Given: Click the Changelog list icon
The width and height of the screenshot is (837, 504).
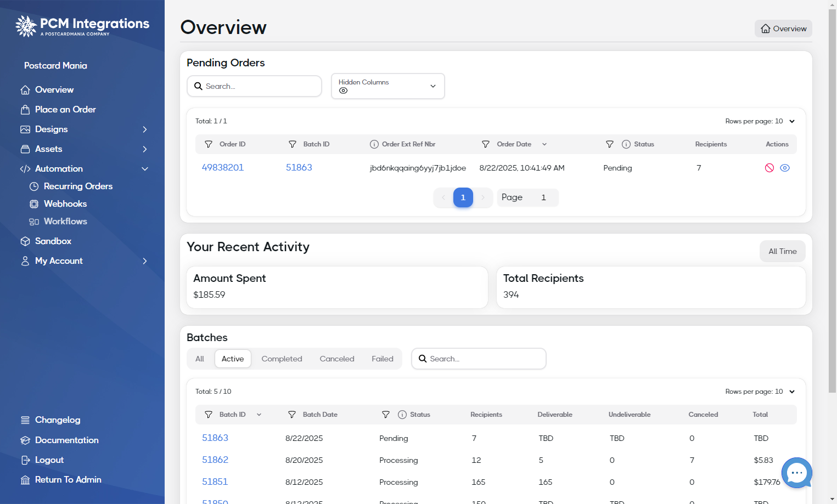Looking at the screenshot, I should (25, 420).
